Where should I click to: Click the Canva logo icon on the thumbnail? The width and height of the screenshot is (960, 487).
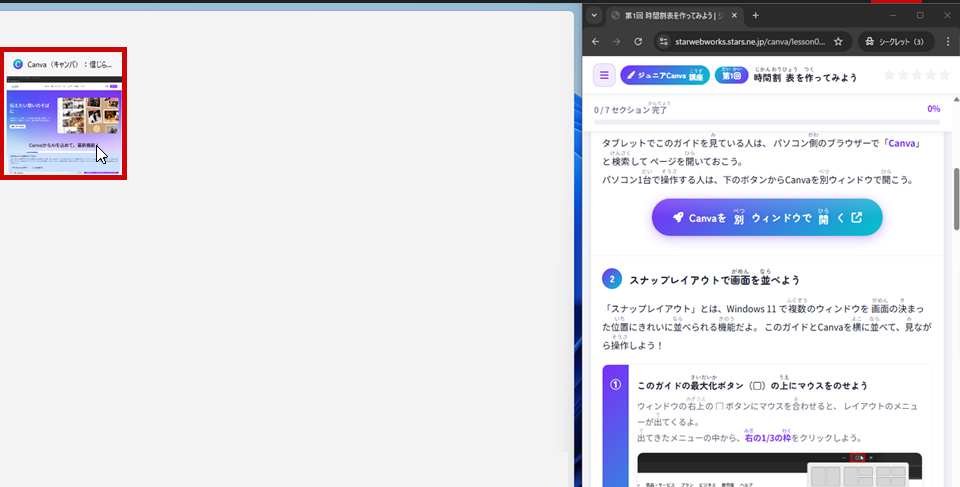18,64
